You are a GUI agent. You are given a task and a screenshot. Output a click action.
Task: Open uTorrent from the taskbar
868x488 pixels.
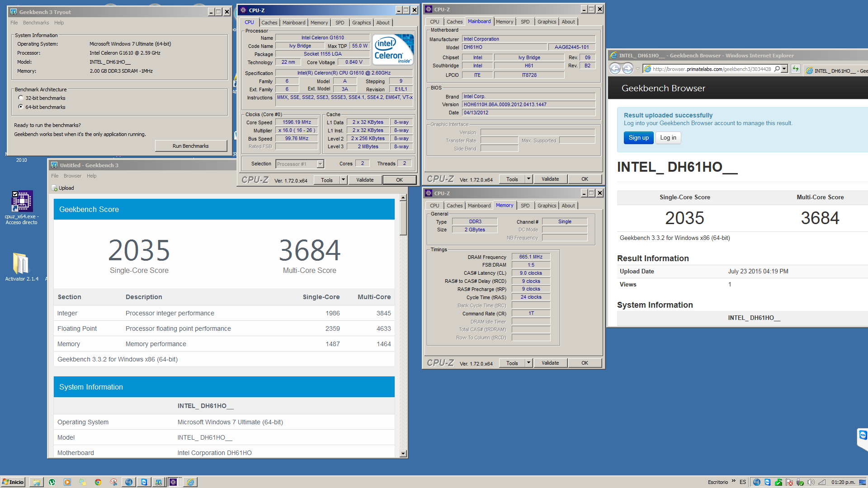52,482
